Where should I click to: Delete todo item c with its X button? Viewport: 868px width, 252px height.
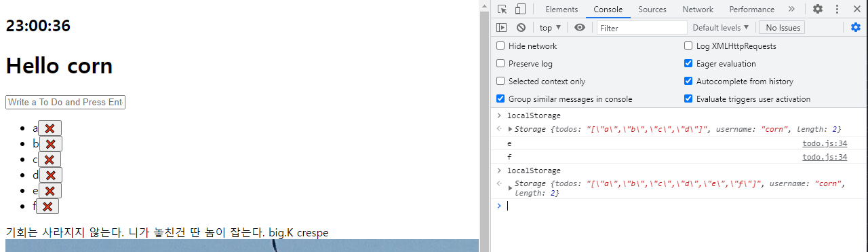tap(50, 160)
